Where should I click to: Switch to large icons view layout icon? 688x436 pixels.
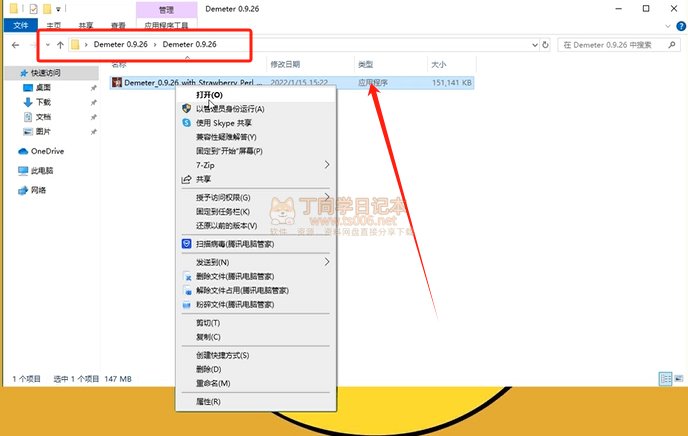[679, 379]
